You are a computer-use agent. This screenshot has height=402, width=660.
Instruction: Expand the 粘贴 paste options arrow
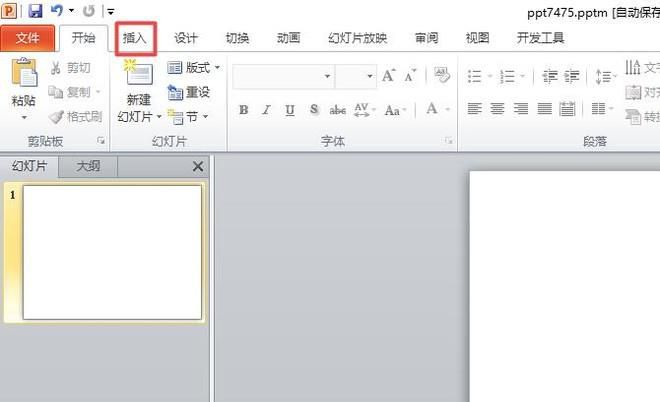coord(24,117)
